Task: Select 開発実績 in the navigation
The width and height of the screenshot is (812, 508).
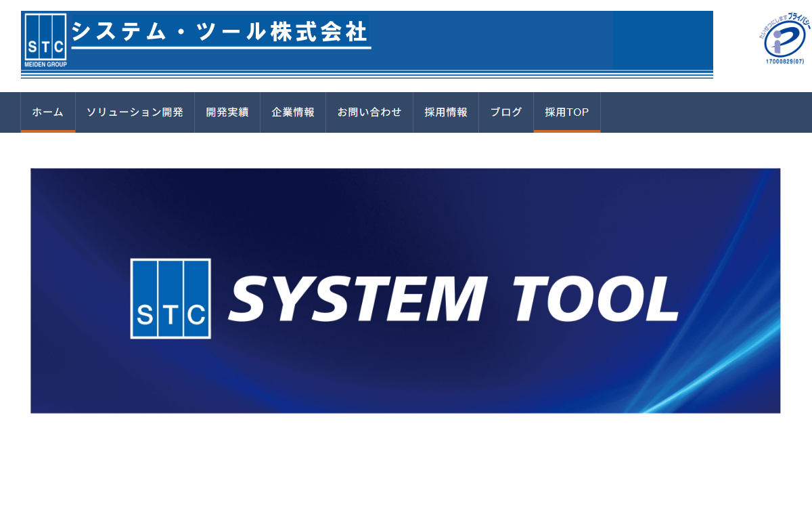Action: 227,112
